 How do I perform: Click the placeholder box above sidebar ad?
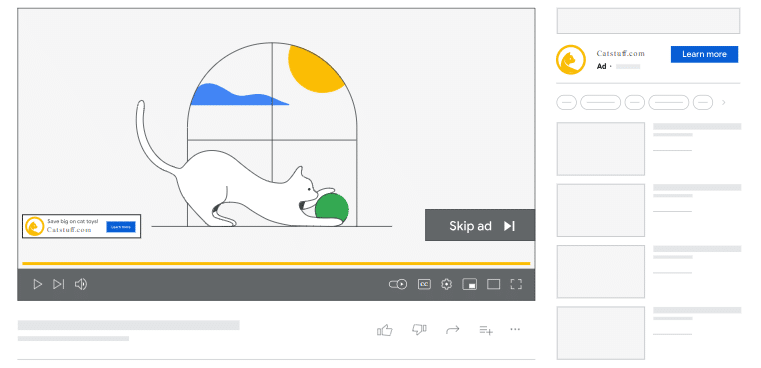(648, 21)
